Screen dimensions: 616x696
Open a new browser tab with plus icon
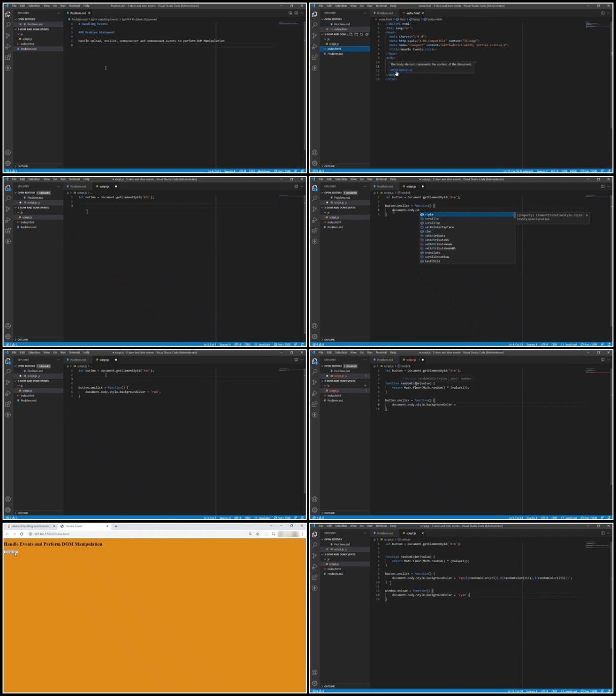pos(116,526)
